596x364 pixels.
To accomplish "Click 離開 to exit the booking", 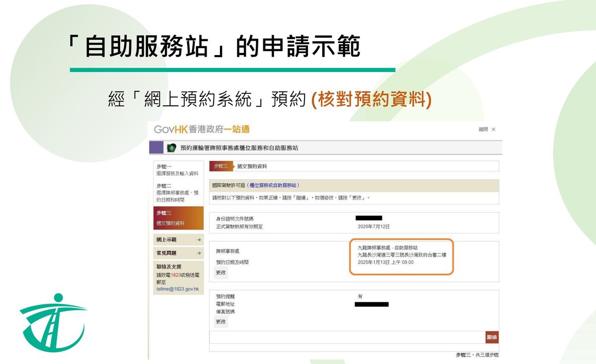I will (487, 130).
